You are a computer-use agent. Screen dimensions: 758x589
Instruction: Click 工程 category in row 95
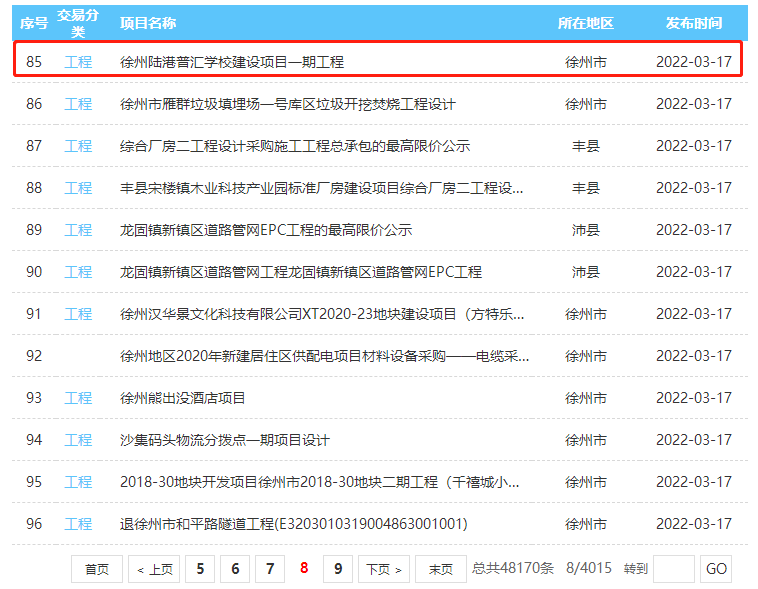tap(78, 483)
